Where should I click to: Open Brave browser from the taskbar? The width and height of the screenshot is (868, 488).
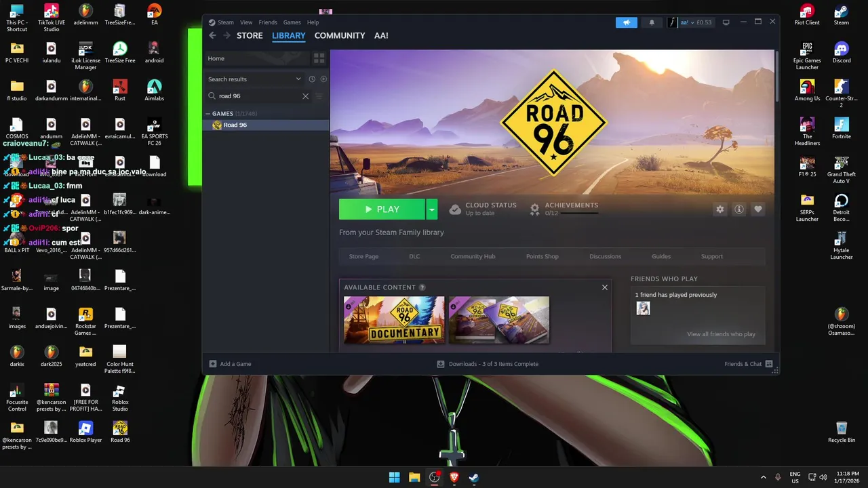coord(454,477)
